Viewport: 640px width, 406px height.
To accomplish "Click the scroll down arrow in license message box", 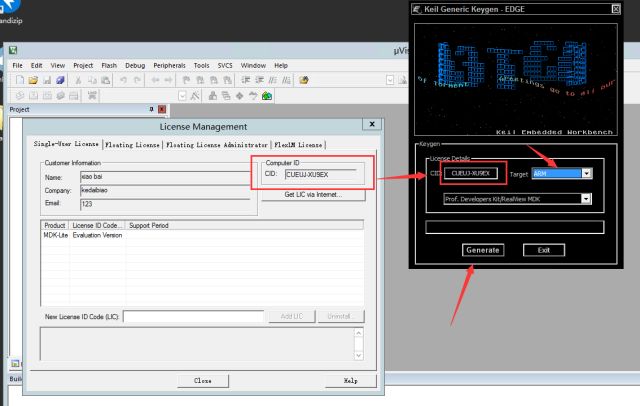I will 358,355.
